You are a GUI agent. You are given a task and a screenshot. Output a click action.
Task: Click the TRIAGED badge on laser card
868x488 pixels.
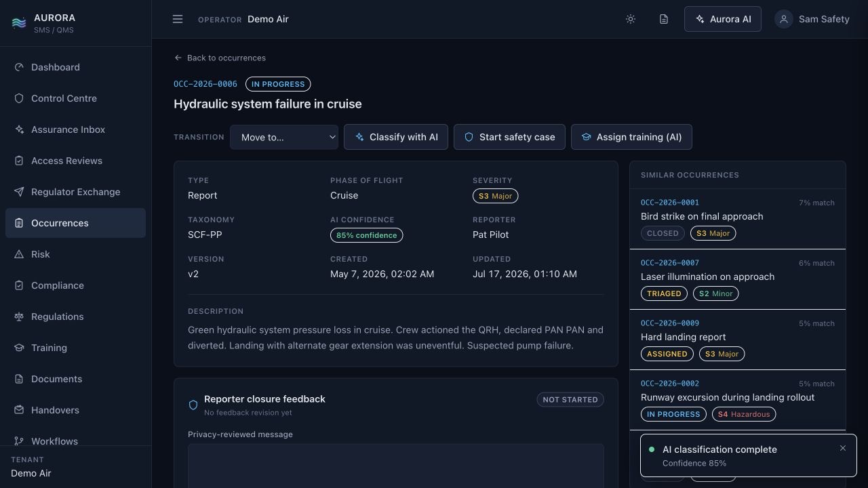coord(664,293)
